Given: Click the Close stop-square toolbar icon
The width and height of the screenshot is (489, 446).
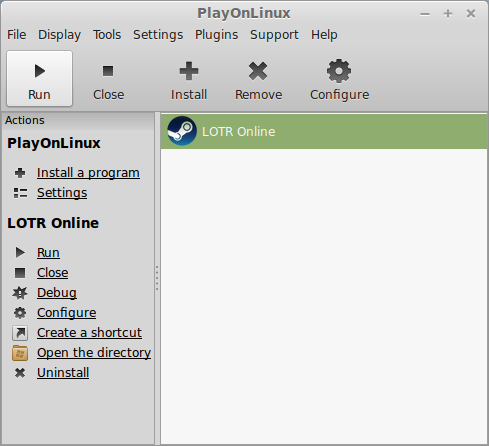Looking at the screenshot, I should (108, 71).
